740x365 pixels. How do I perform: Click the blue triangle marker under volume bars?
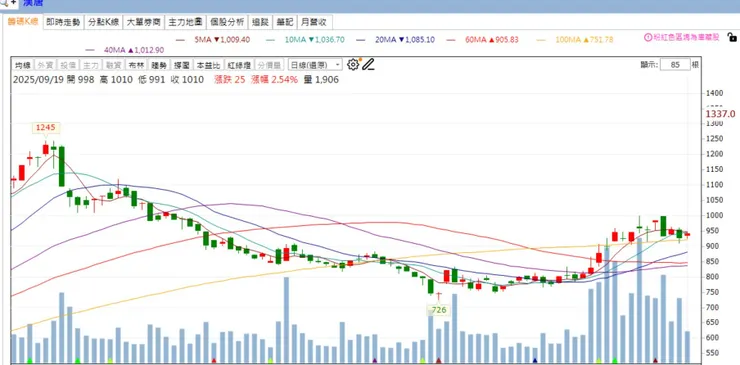tap(535, 360)
